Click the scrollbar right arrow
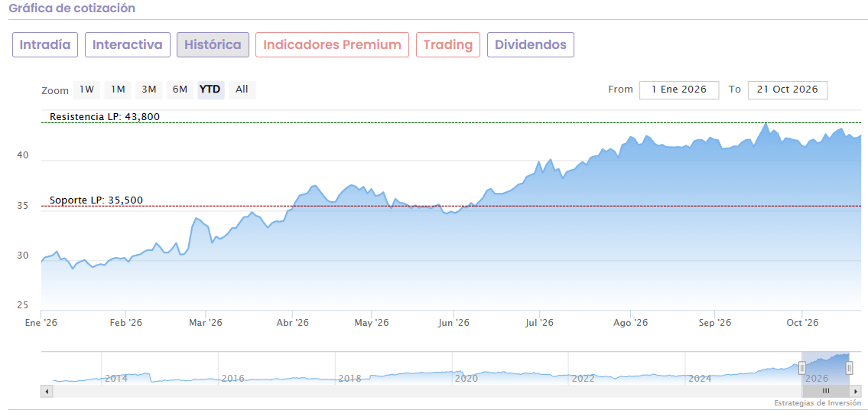This screenshot has height=420, width=868. 856,391
